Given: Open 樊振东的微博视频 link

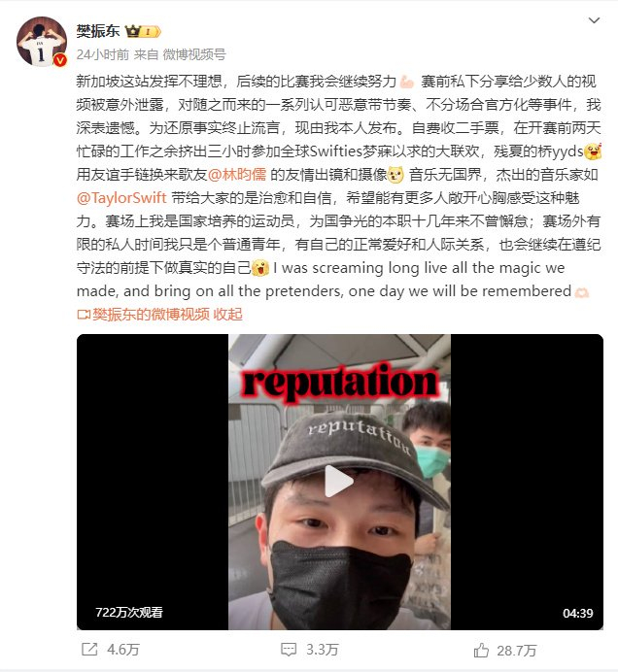Looking at the screenshot, I should pos(151,314).
